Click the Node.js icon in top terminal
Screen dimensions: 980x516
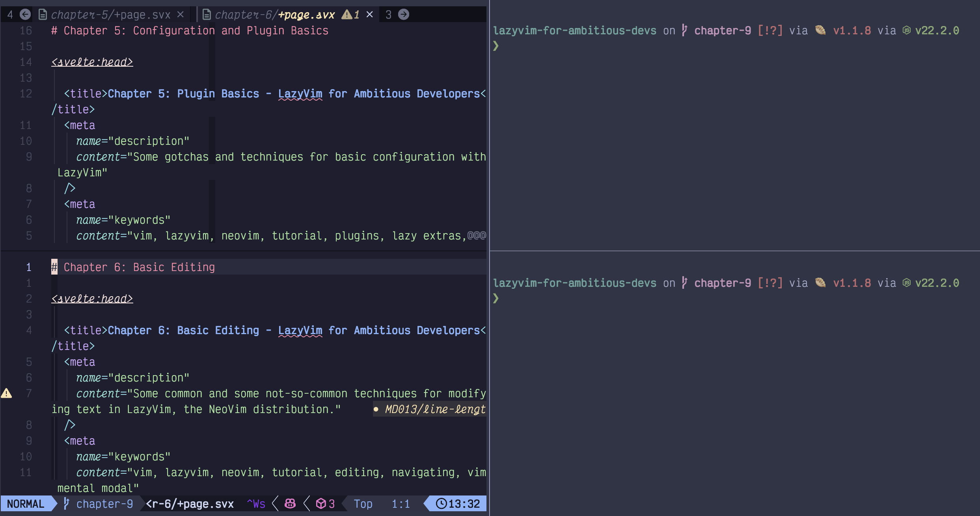point(907,30)
